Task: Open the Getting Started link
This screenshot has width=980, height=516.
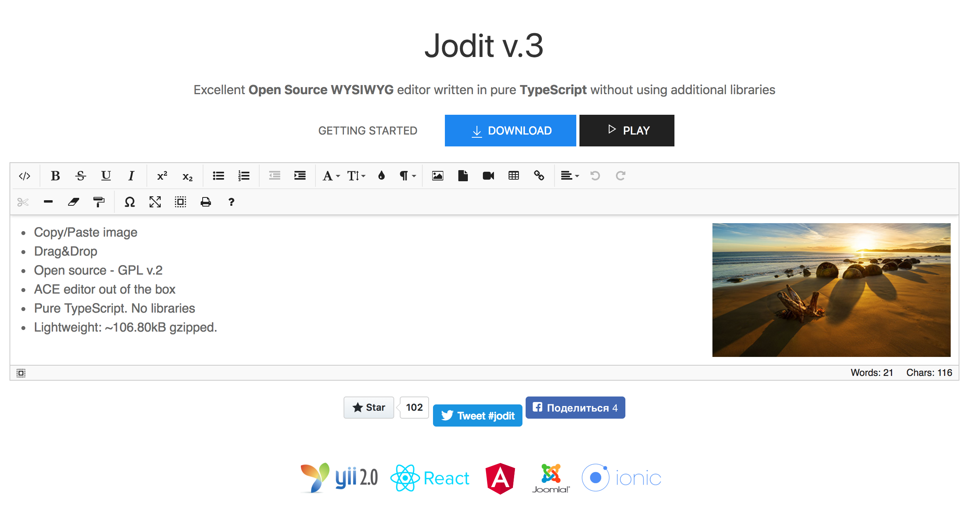Action: [368, 131]
